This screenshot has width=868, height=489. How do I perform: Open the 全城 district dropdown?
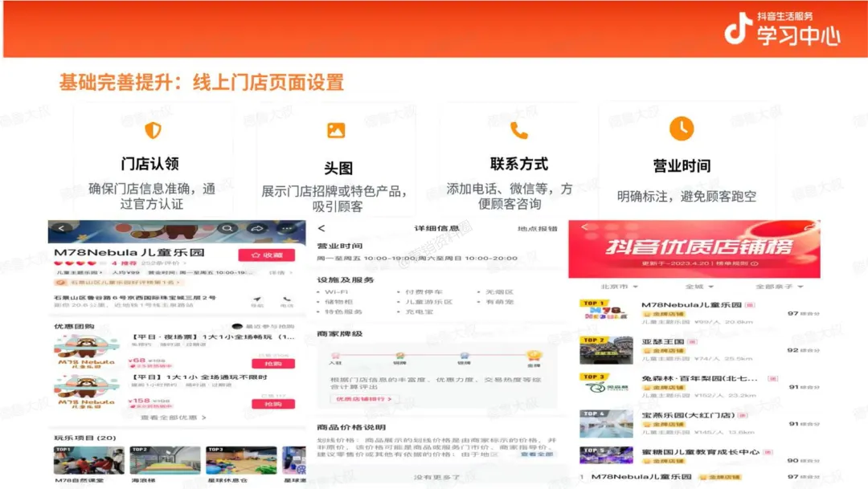tap(699, 287)
